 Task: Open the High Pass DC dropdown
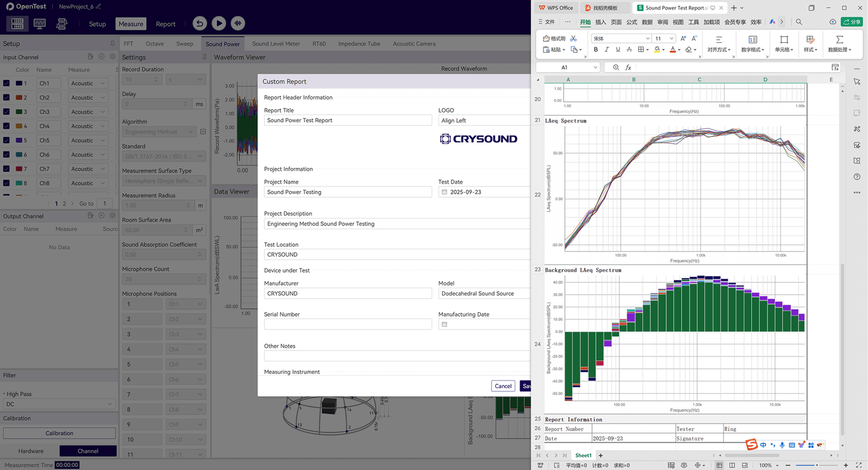(x=59, y=404)
